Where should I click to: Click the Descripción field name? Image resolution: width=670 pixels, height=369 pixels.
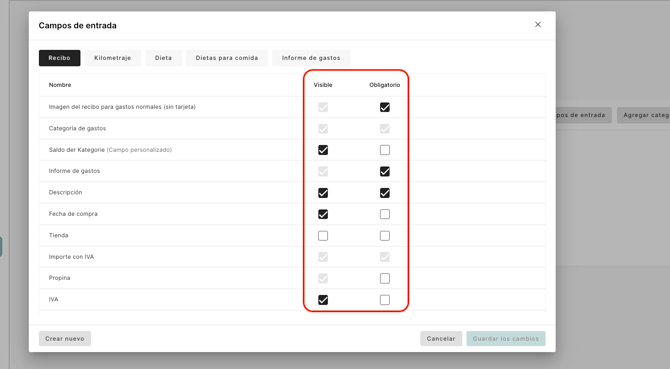pyautogui.click(x=65, y=193)
